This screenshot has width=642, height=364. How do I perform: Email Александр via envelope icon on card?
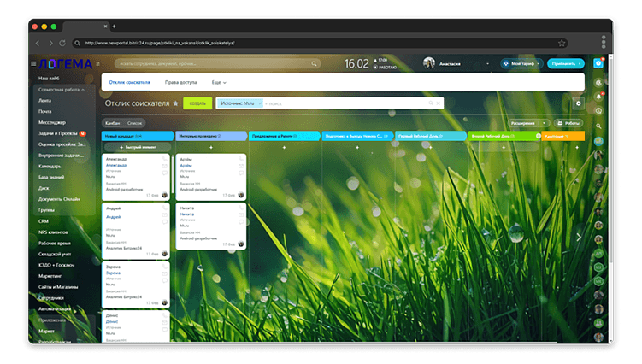[165, 166]
